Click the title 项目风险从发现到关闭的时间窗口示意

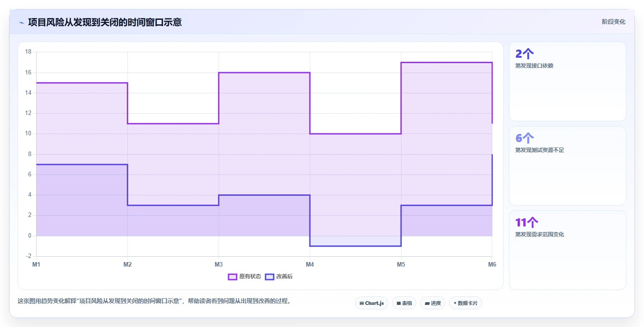click(x=105, y=22)
